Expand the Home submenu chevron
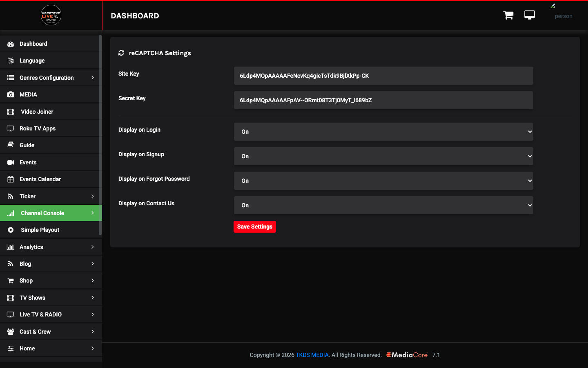Screen dimensions: 588x368 point(93,348)
